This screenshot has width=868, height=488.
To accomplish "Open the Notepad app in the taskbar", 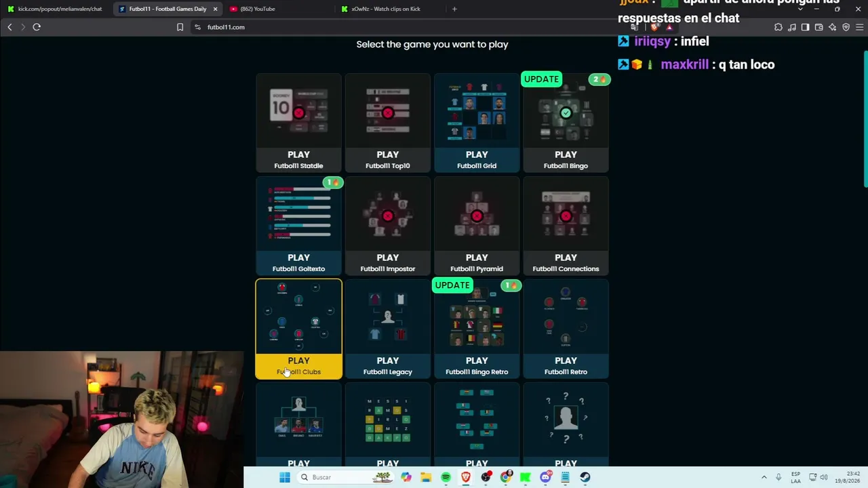I will 565,477.
